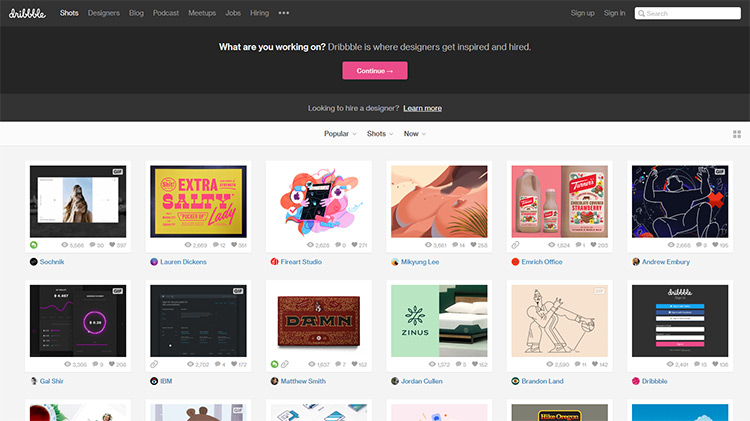Viewport: 750px width, 421px height.
Task: Expand the Popular sort dropdown
Action: click(x=340, y=134)
